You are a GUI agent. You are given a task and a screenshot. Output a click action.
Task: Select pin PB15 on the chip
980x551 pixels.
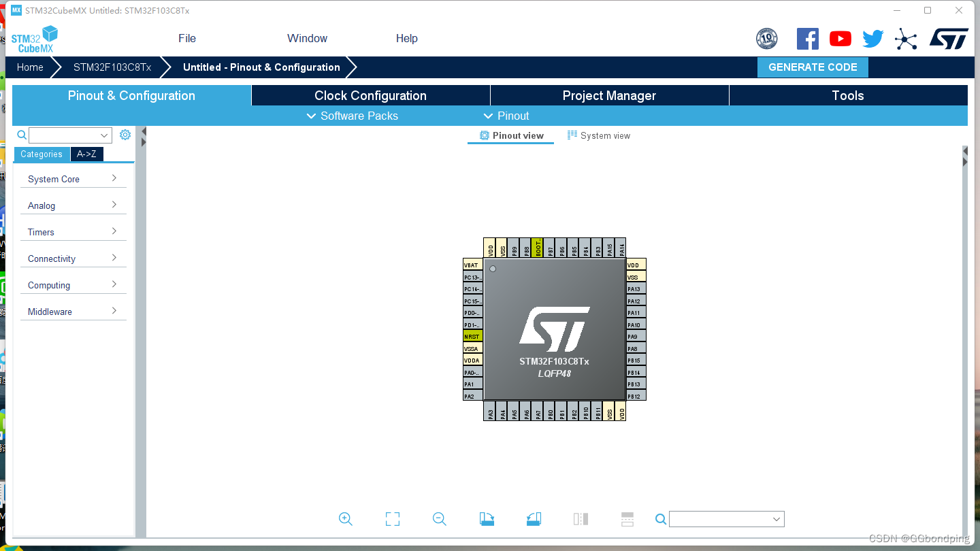636,360
